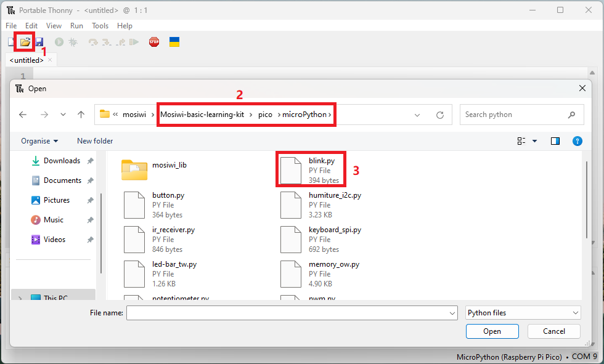Select the blink.py file
The image size is (604, 364).
click(311, 170)
